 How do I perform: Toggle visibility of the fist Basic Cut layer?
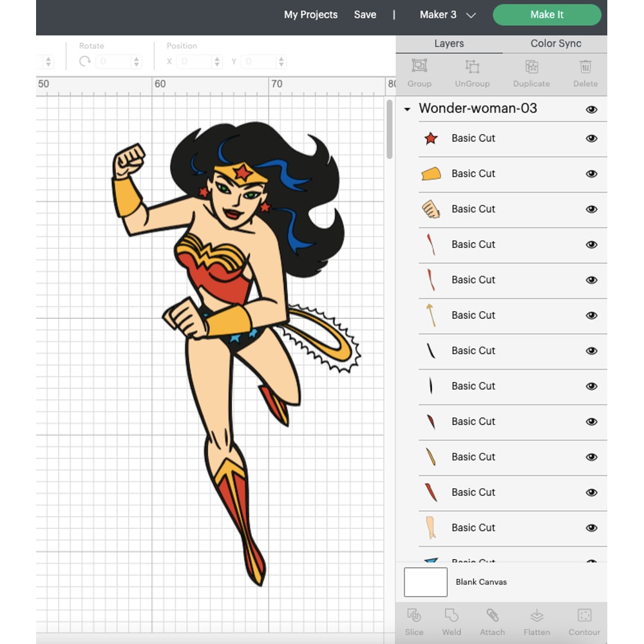click(x=592, y=209)
